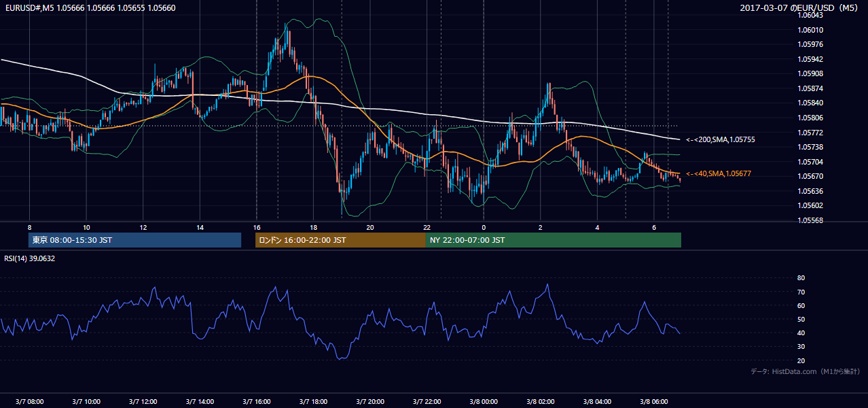Click hour label 0 under price chart
868x408 pixels.
pos(484,227)
